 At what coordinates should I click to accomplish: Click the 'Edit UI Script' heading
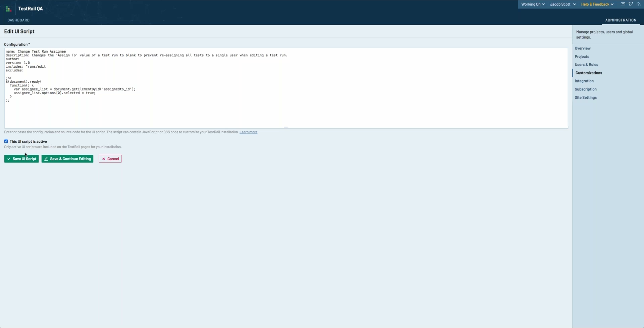19,31
